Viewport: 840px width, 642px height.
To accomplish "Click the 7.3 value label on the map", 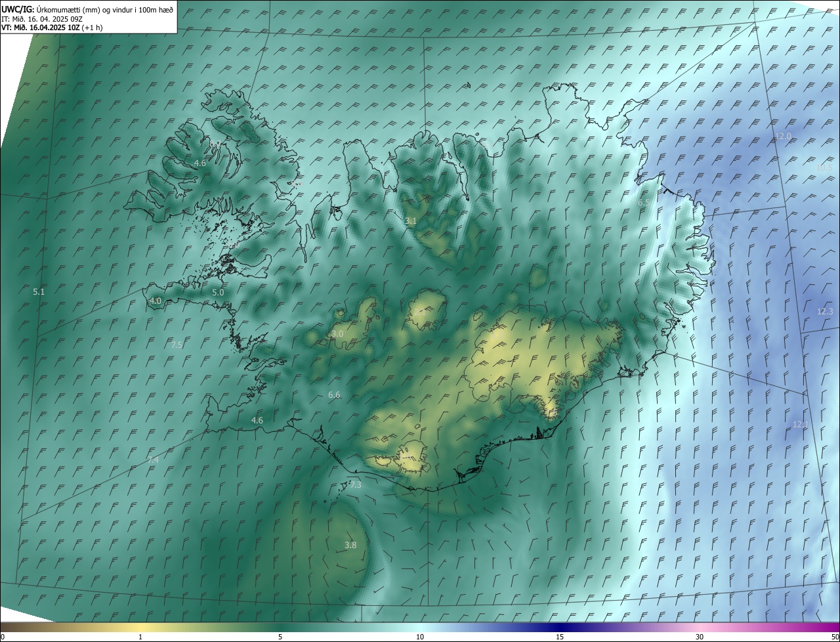I will pyautogui.click(x=355, y=484).
